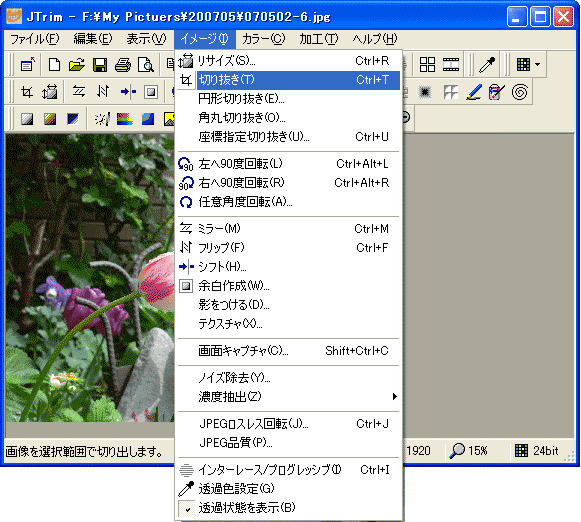Click the filmstrip icon in the toolbar
The width and height of the screenshot is (581, 522).
451,64
